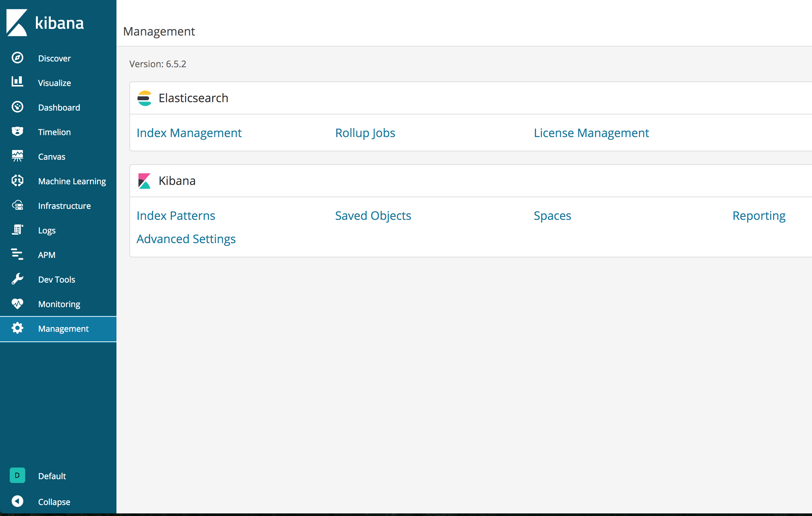Screen dimensions: 812x516
Task: Open the Saved Objects link
Action: tap(373, 216)
